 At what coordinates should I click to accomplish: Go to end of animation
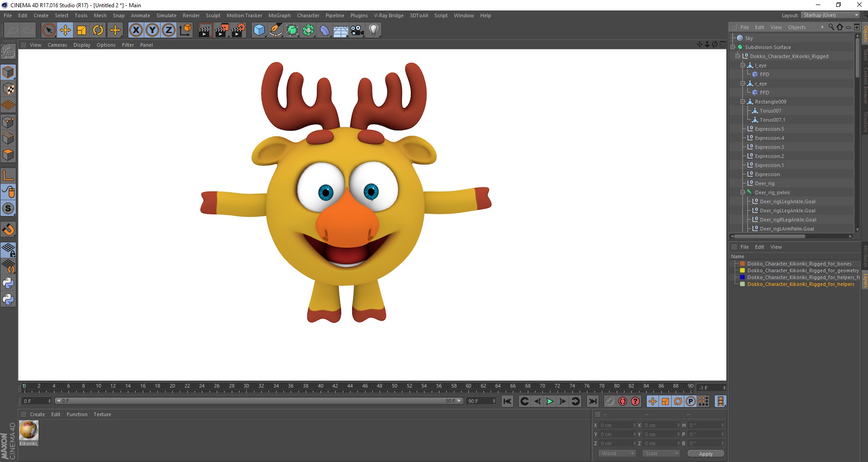click(x=592, y=401)
